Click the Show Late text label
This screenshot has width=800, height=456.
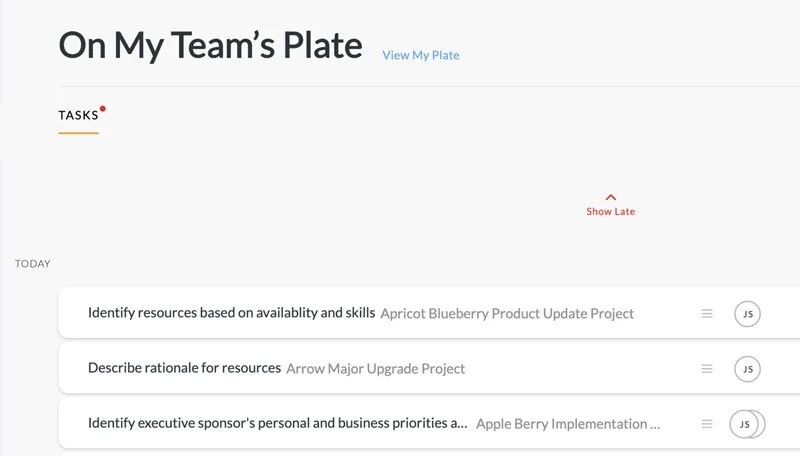point(611,212)
